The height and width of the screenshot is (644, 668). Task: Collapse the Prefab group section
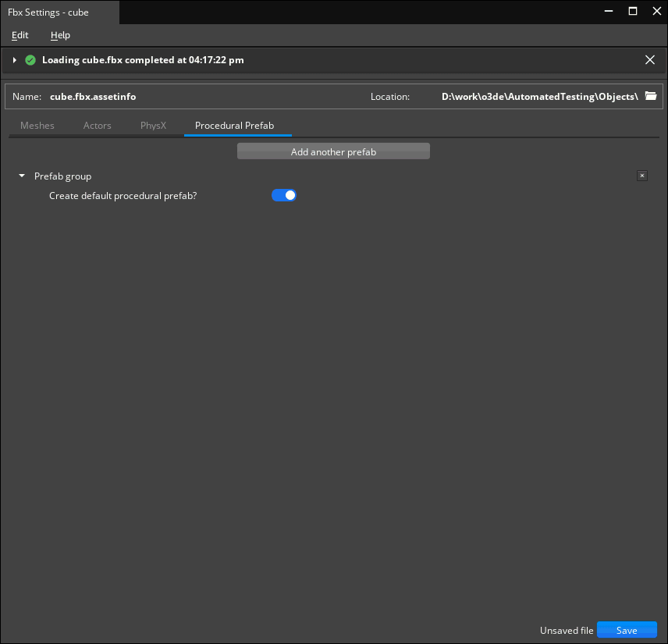(21, 176)
